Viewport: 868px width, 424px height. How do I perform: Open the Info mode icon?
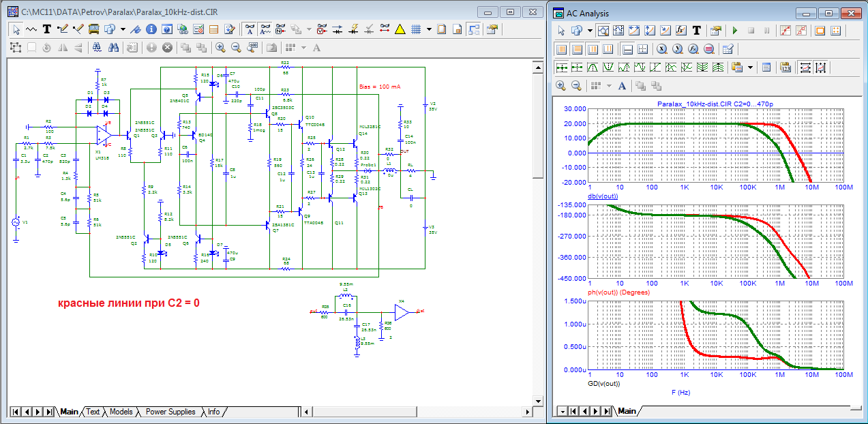tap(151, 29)
